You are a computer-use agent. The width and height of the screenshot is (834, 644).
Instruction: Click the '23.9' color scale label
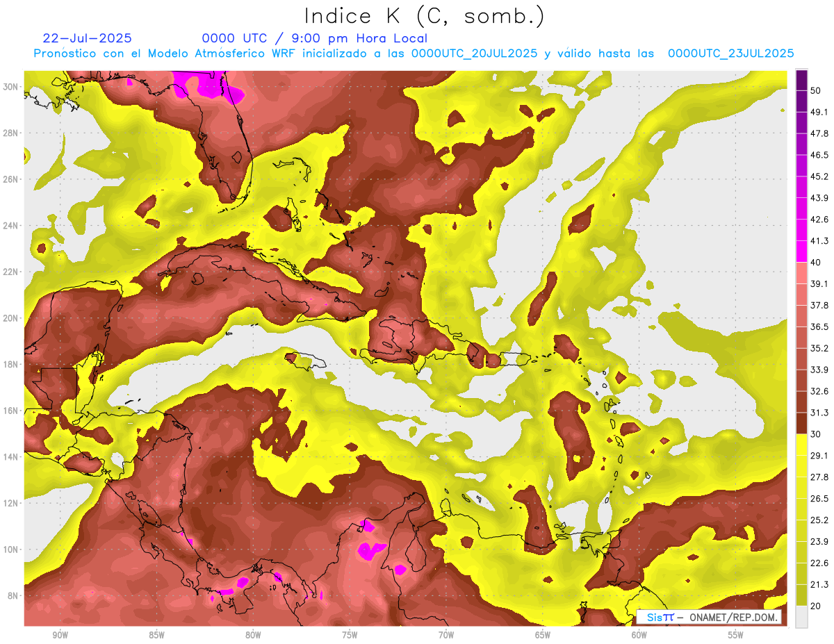point(819,542)
